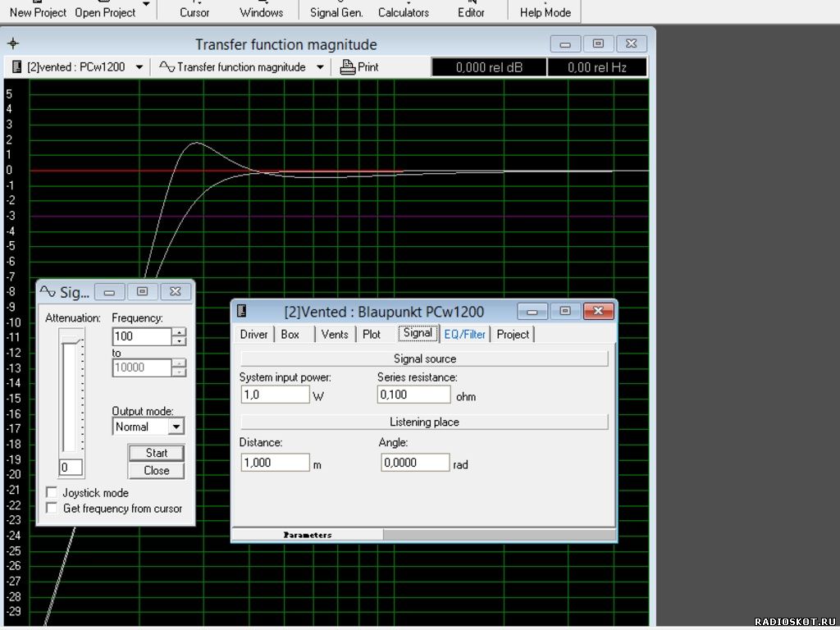This screenshot has width=840, height=630.
Task: Minimize the Sig... generator window
Action: [x=109, y=291]
